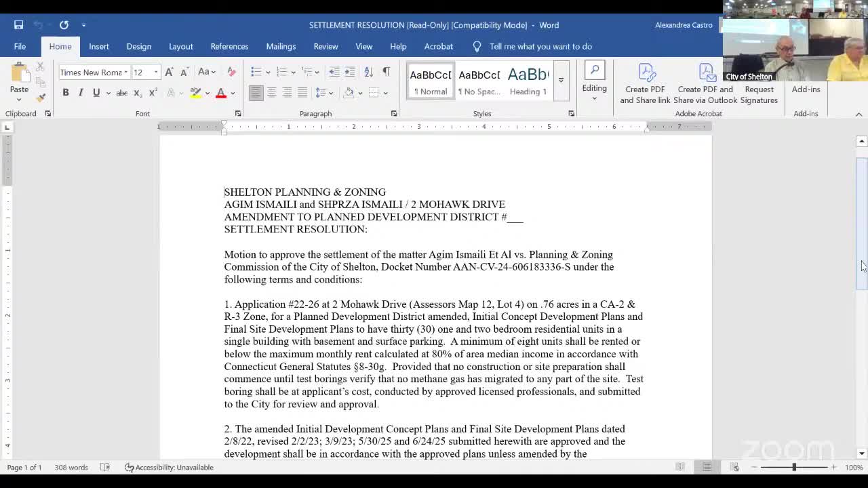The image size is (868, 488).
Task: Justify the paragraph text
Action: [x=302, y=93]
